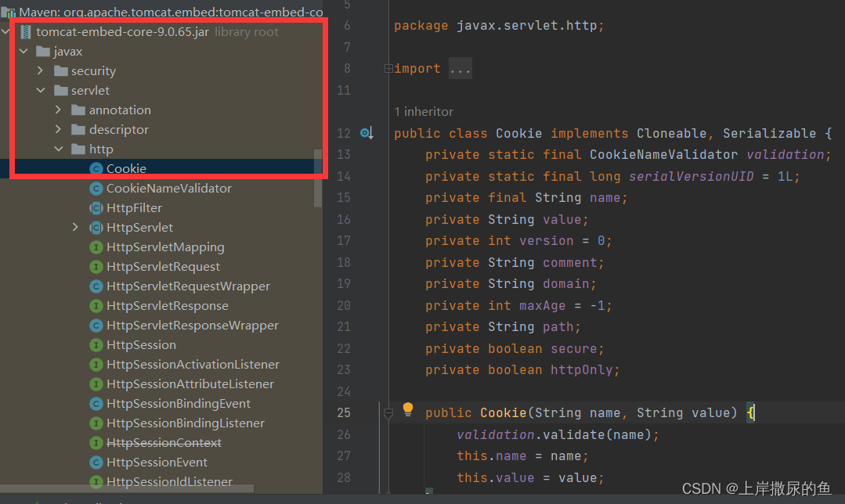Click the '1 inheritor' code hint

click(x=424, y=111)
